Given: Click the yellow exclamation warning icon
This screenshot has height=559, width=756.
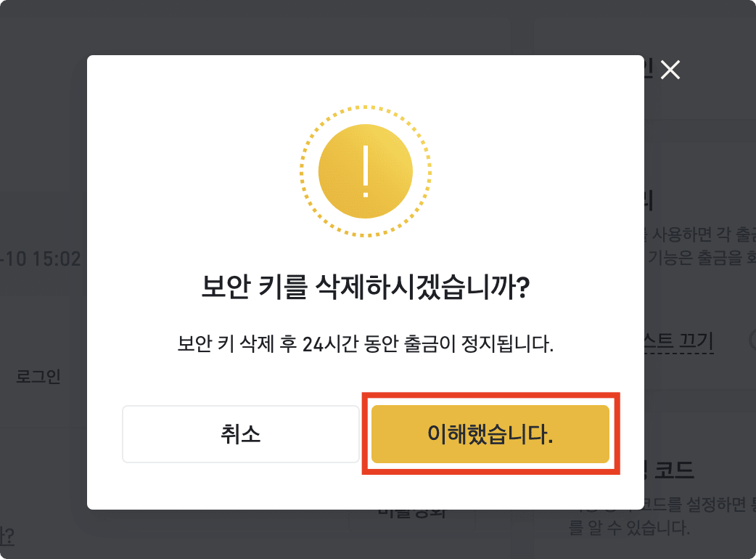Looking at the screenshot, I should pyautogui.click(x=366, y=171).
